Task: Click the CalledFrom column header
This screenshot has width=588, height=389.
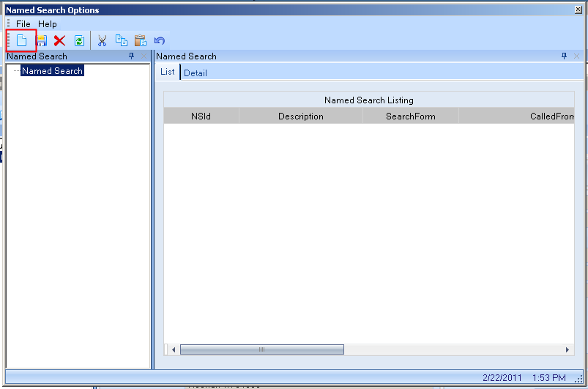Action: (x=516, y=116)
